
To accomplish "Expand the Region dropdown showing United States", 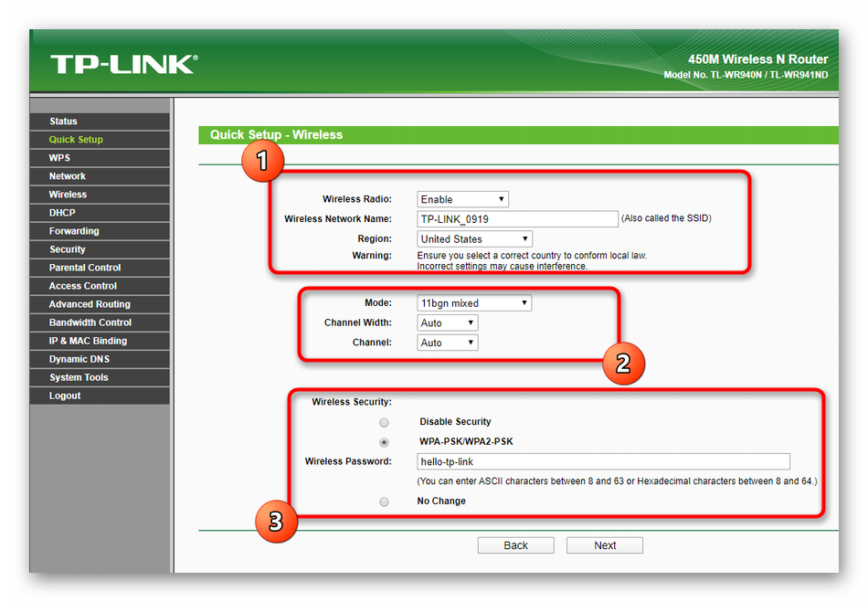I will pos(474,239).
